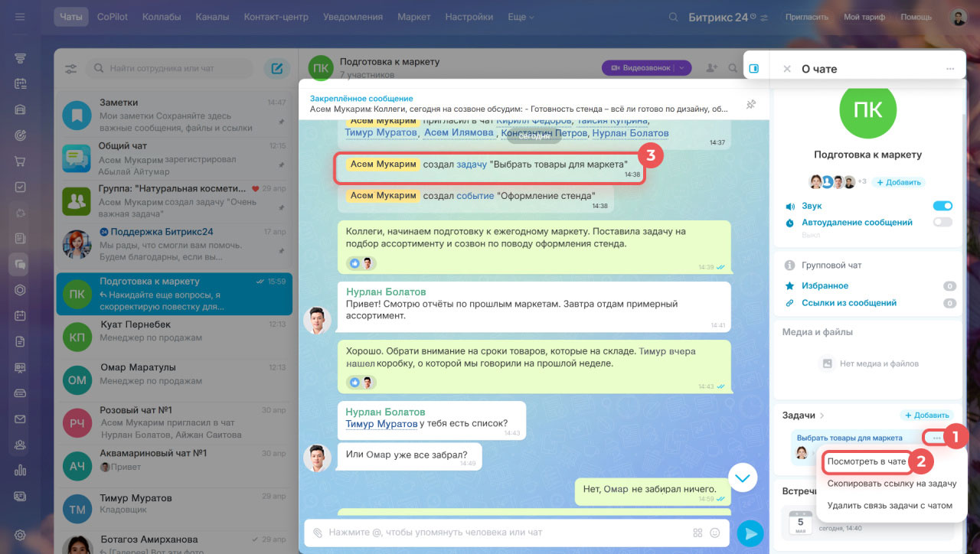Enable the Автоудаление сообщений toggle

pos(942,223)
